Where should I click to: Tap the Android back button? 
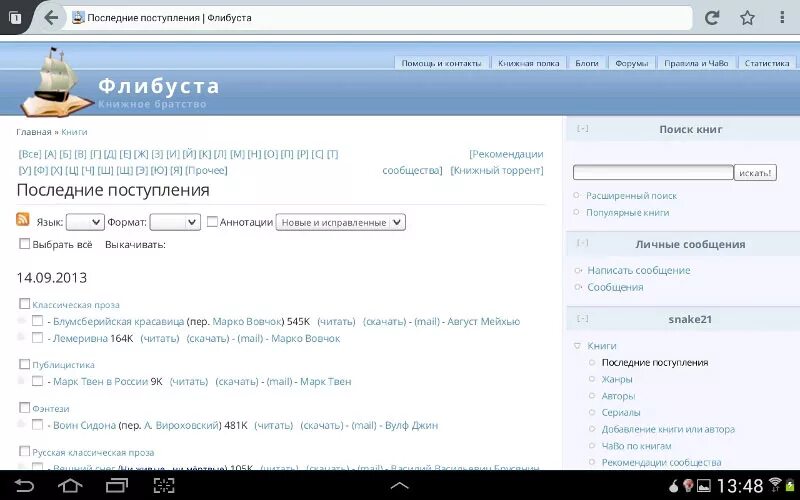pos(24,485)
